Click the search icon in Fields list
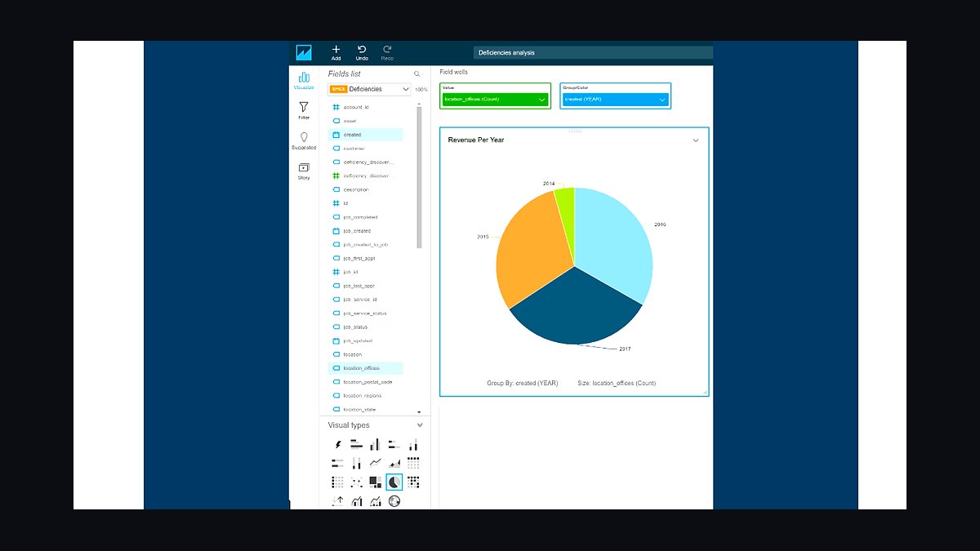980x551 pixels. [416, 73]
